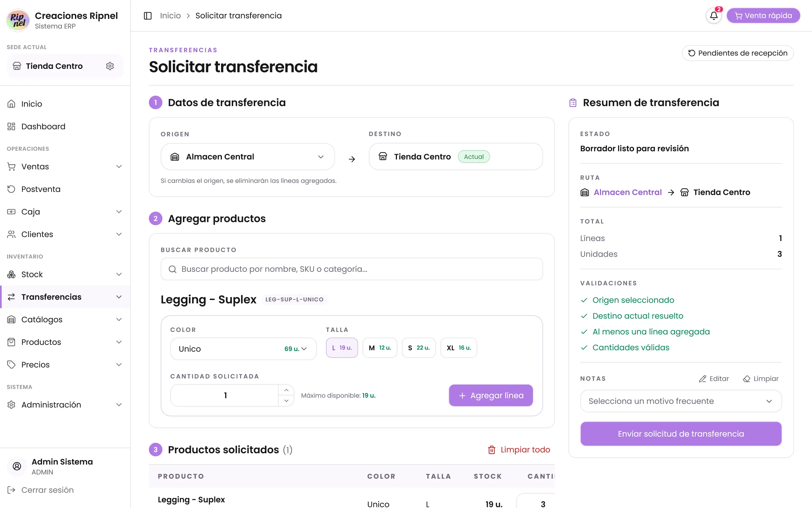Image resolution: width=812 pixels, height=508 pixels.
Task: Select talla XL with 16 u.
Action: (458, 348)
